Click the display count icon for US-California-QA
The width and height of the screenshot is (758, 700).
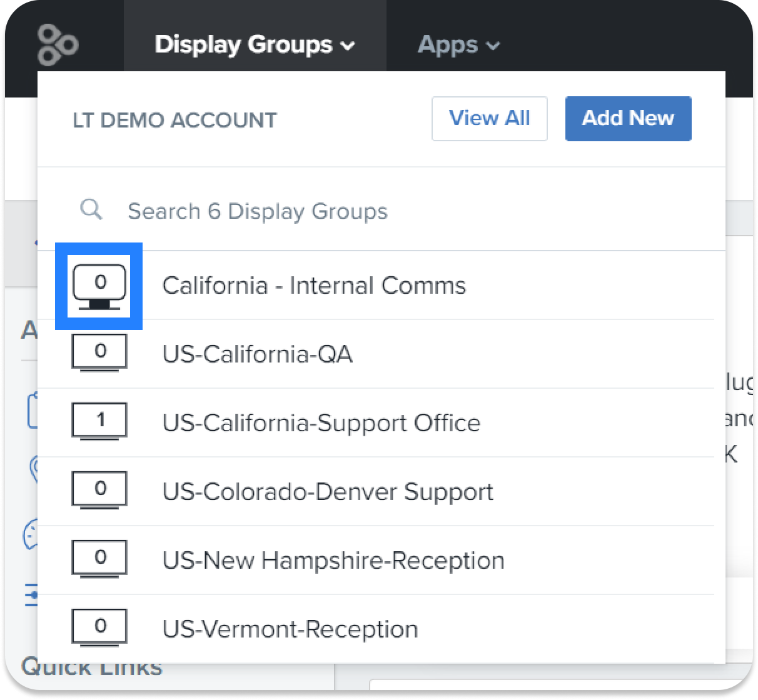point(99,353)
